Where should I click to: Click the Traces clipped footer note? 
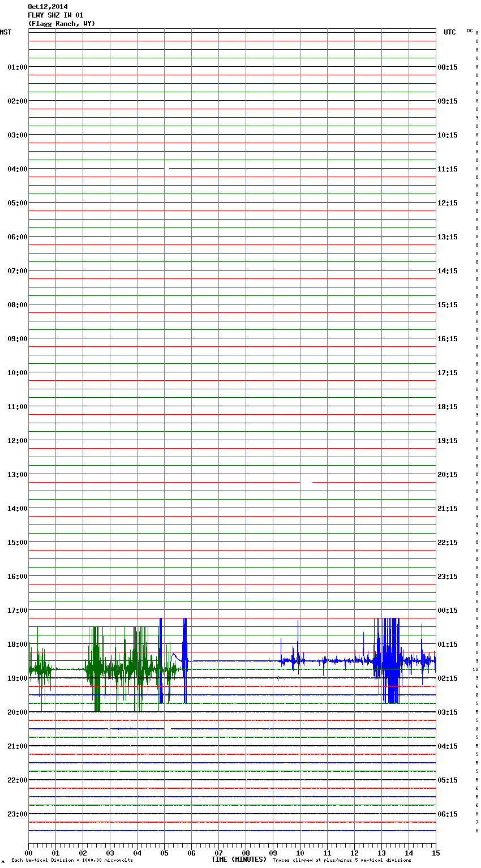pyautogui.click(x=342, y=861)
